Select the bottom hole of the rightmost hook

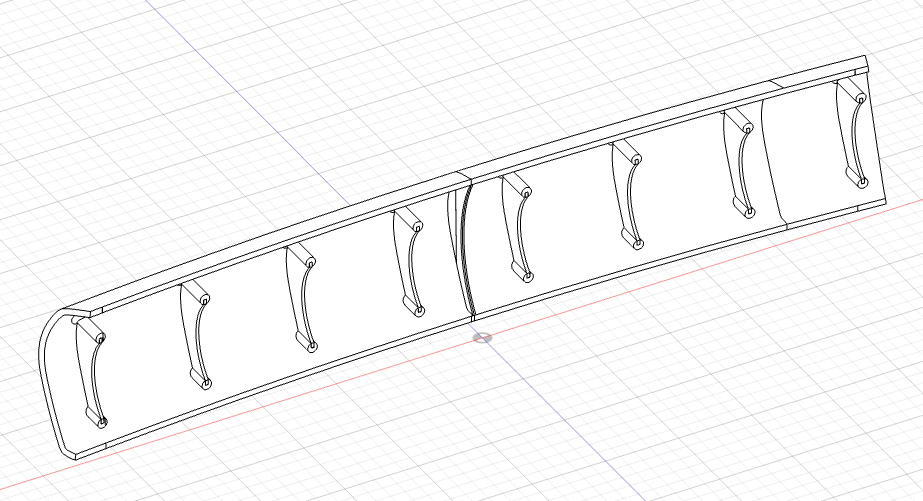862,182
